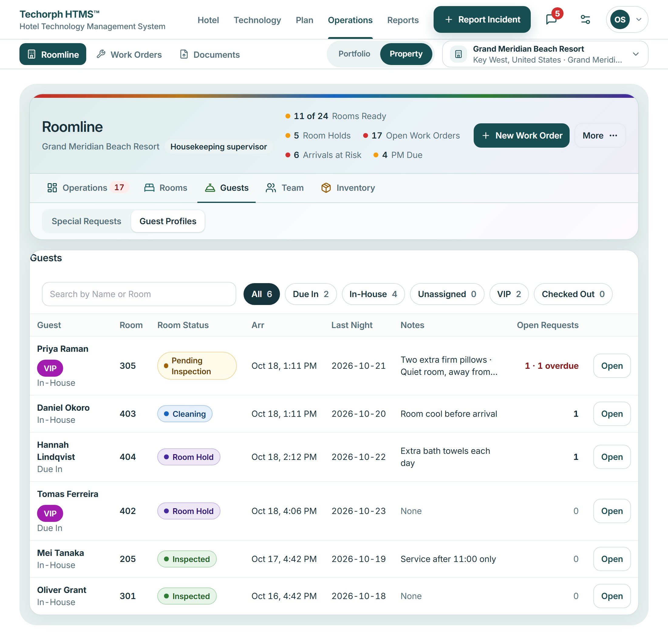This screenshot has height=644, width=668.
Task: Open the Work Orders tab
Action: 129,54
